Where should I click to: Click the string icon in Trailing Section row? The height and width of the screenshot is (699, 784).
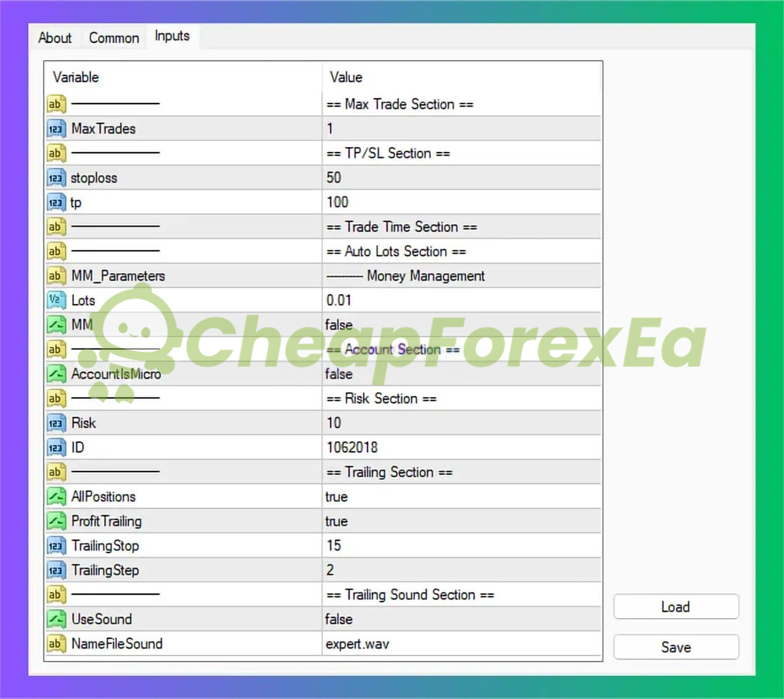click(x=56, y=472)
